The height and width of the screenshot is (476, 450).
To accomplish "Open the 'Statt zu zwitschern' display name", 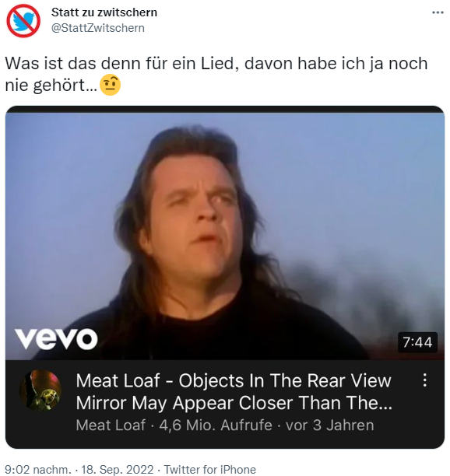I will click(104, 12).
